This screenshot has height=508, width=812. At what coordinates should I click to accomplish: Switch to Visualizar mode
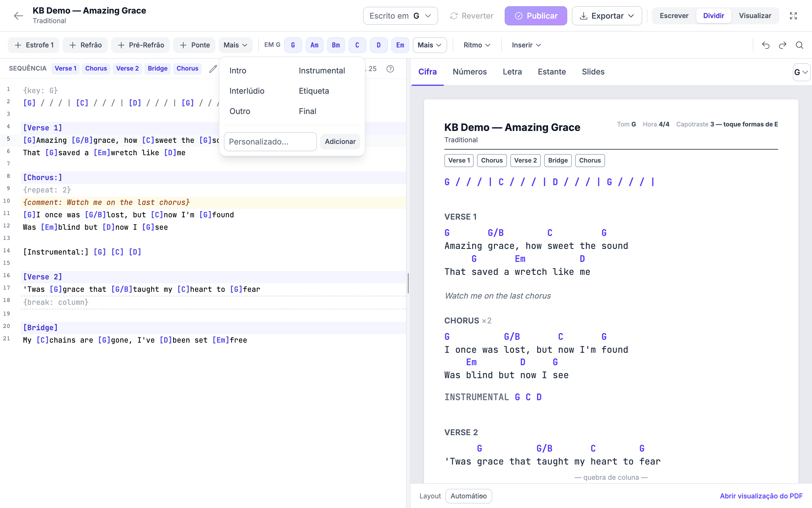(755, 16)
